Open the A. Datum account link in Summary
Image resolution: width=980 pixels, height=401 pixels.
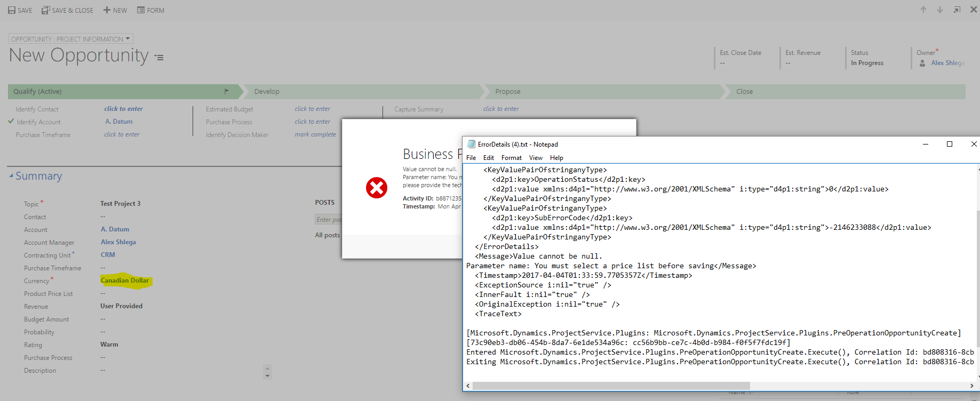pos(115,229)
